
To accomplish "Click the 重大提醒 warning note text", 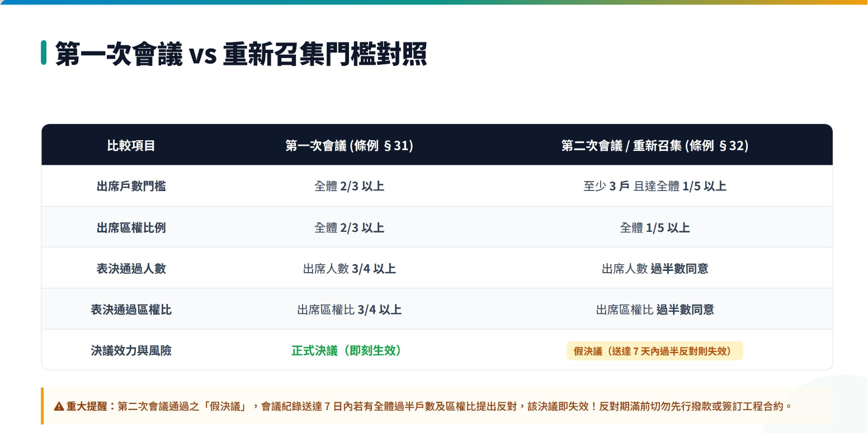I will [x=429, y=406].
